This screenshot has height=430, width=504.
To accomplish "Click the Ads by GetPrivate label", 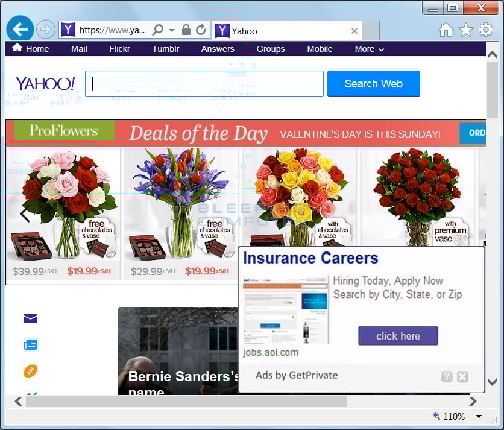I will click(x=297, y=375).
